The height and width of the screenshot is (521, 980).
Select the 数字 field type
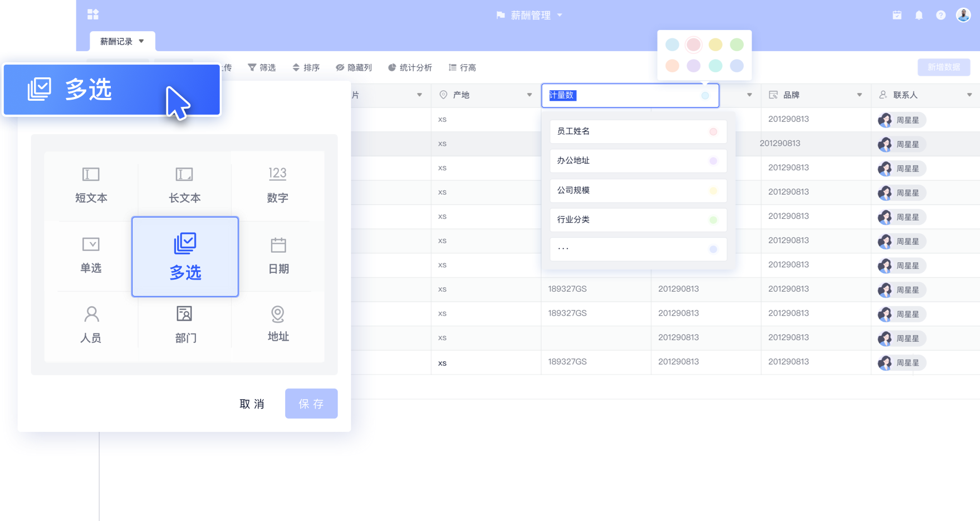pos(277,185)
